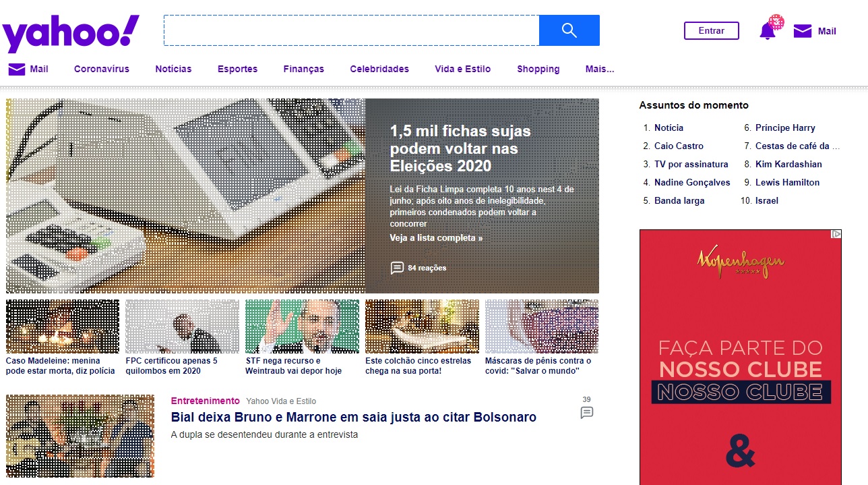Select trending topic 'Kim Kardashian'
The width and height of the screenshot is (868, 485).
788,164
